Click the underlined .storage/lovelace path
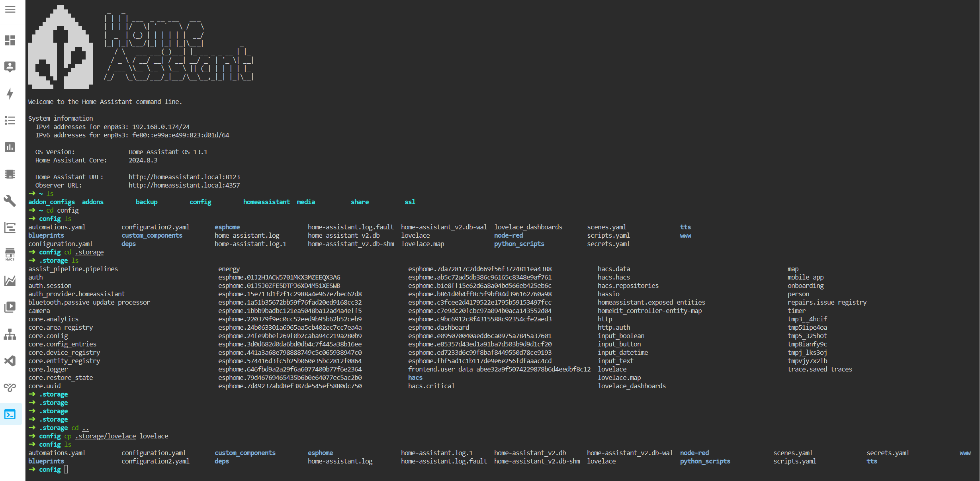Viewport: 980px width, 481px height. pyautogui.click(x=106, y=436)
